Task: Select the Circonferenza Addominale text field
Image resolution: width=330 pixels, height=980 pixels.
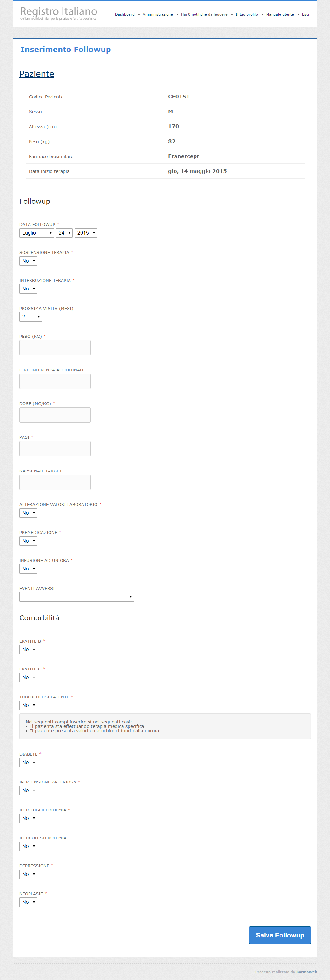Action: coord(55,381)
